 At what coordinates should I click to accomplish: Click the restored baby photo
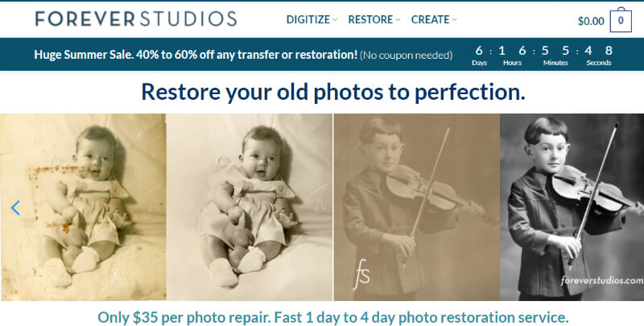250,207
